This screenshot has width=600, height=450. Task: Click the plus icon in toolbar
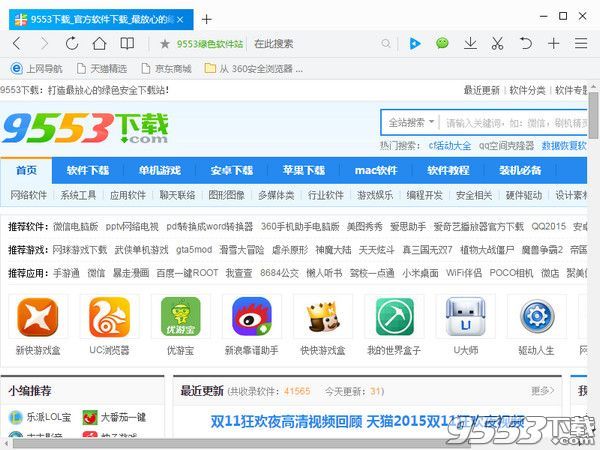[553, 44]
